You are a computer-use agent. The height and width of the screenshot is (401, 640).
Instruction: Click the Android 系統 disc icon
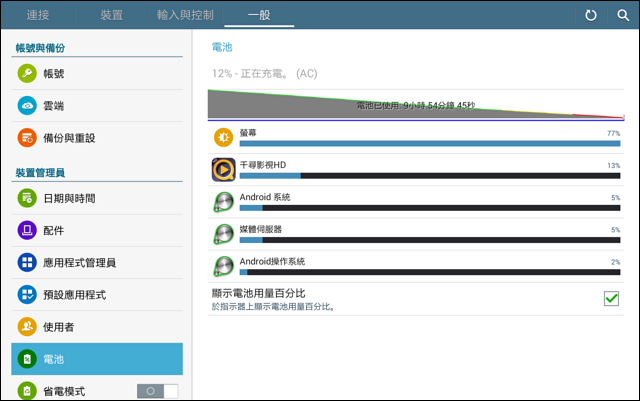(x=223, y=202)
